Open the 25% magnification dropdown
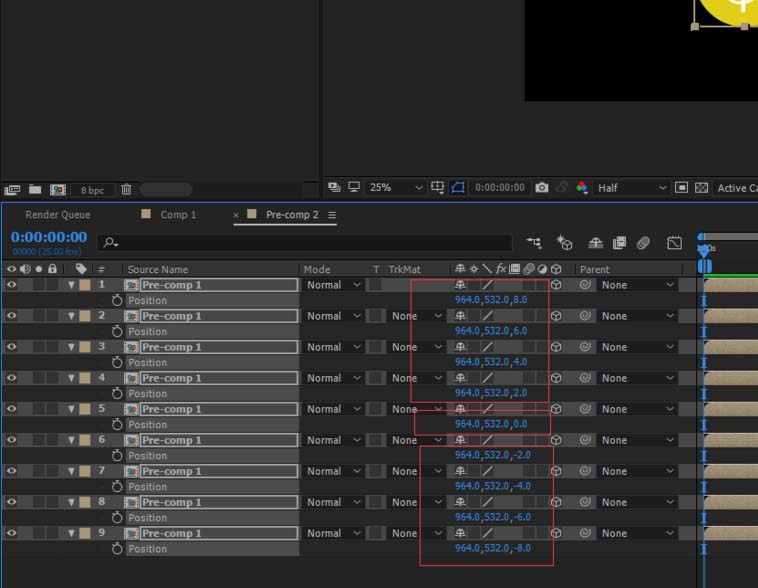This screenshot has height=588, width=758. coord(395,187)
